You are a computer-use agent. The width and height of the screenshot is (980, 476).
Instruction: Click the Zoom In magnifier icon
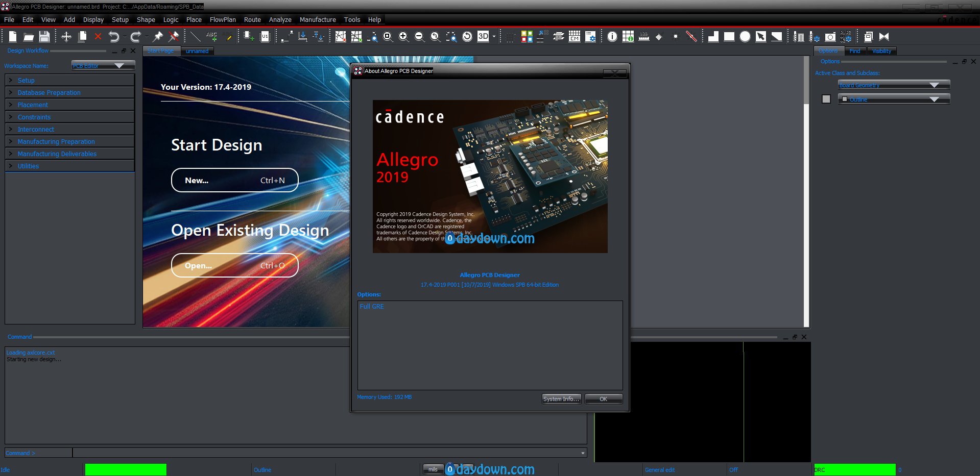click(x=403, y=36)
